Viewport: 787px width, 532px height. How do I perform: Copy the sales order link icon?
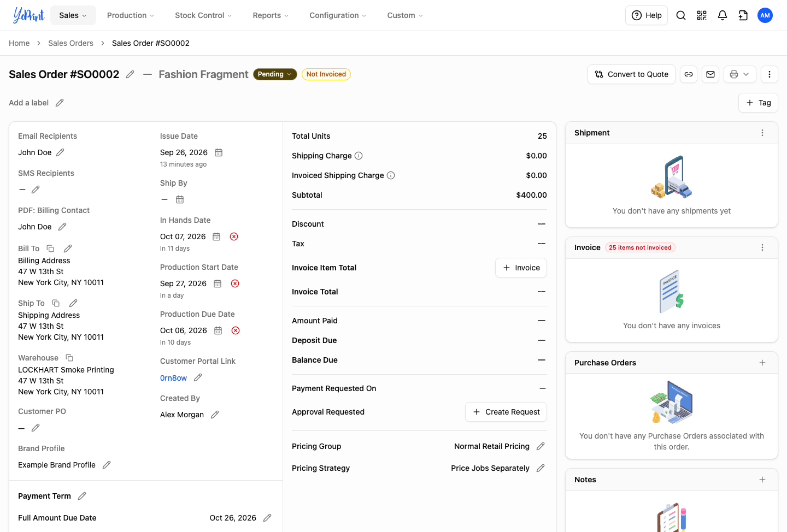tap(689, 74)
